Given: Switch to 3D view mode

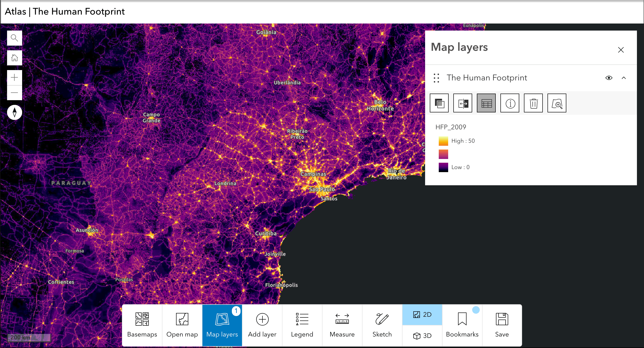Looking at the screenshot, I should coord(422,336).
